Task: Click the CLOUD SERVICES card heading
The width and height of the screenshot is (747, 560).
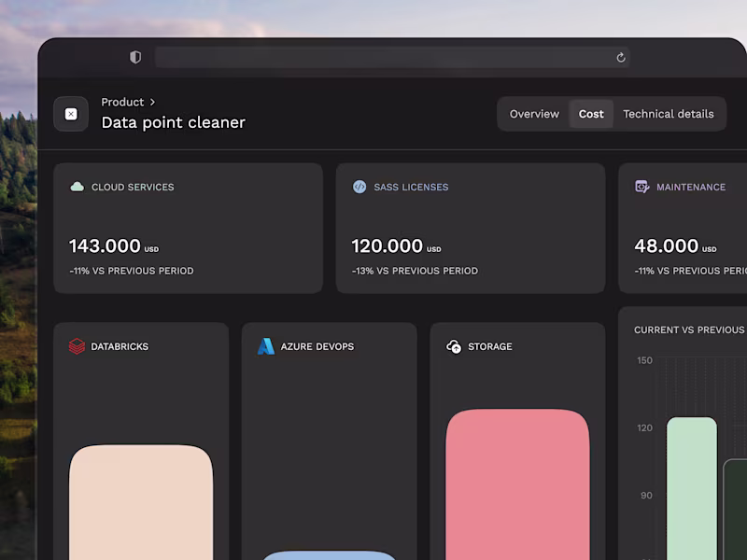Action: pos(133,188)
